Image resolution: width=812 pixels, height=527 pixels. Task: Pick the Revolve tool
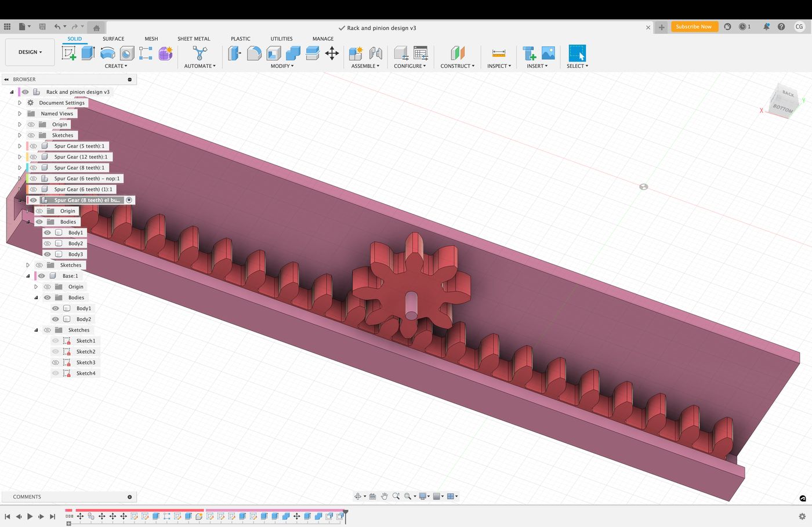pos(107,53)
